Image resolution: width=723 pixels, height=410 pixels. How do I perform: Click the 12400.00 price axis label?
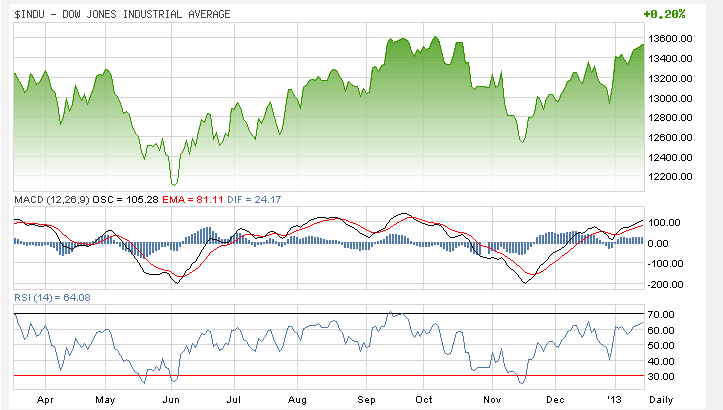[670, 157]
